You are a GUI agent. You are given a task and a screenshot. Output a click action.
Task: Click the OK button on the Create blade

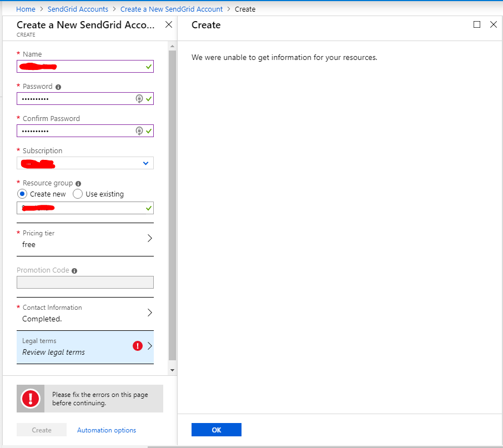pyautogui.click(x=216, y=430)
